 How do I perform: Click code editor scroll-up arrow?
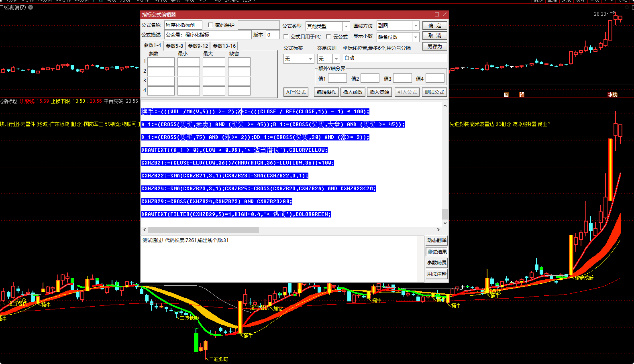coord(445,106)
